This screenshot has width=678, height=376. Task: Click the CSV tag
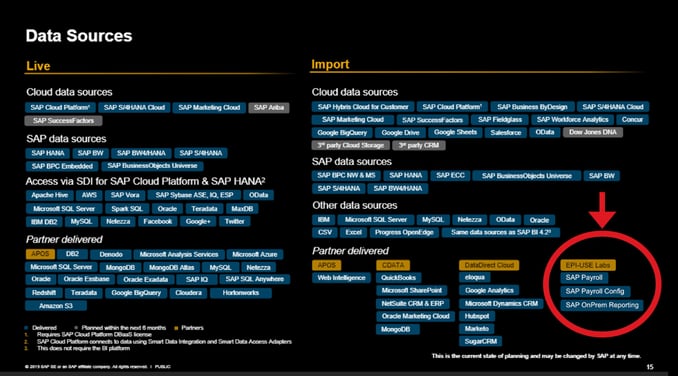pyautogui.click(x=325, y=233)
